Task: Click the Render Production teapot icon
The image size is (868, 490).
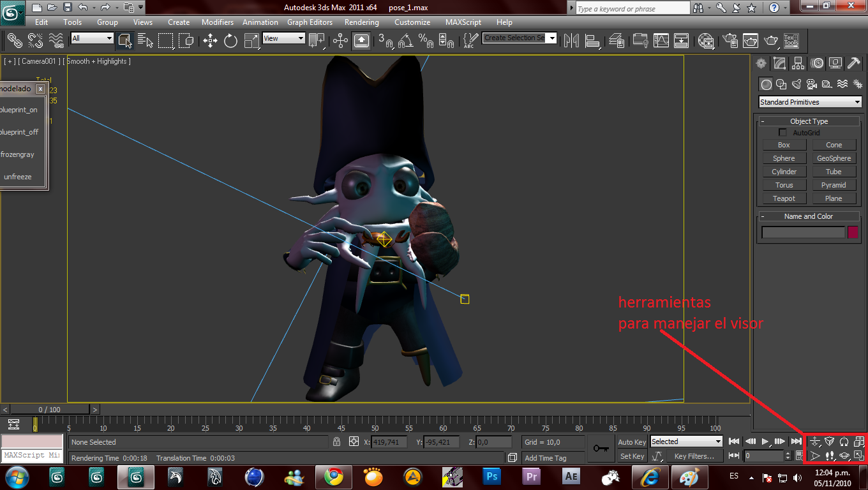Action: click(771, 41)
